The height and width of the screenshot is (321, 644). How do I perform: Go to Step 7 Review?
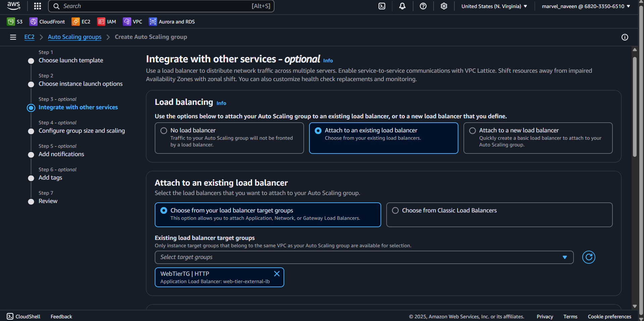[x=48, y=201]
